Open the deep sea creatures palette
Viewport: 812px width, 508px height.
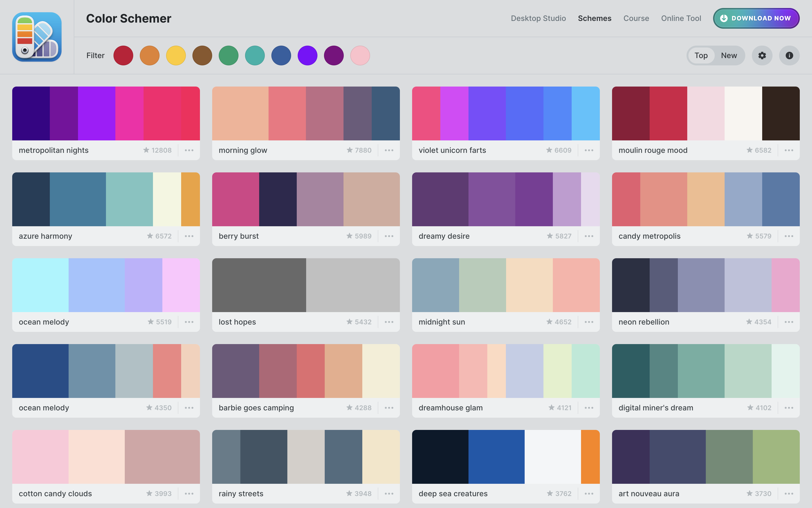(x=506, y=456)
